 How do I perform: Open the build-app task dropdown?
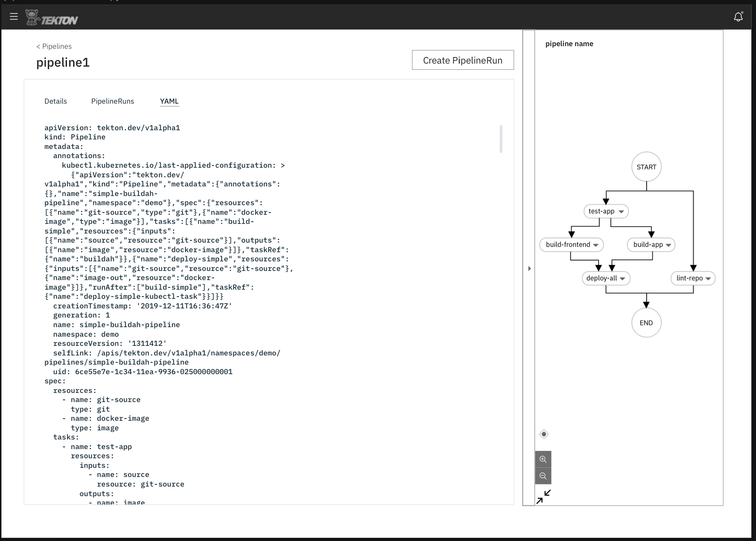[668, 245]
